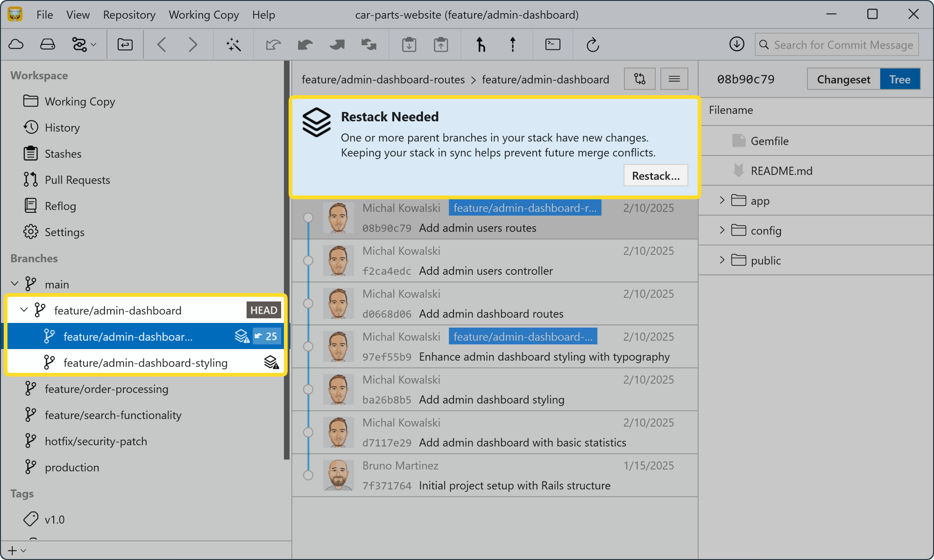Screen dimensions: 934x560
Task: Switch to the Tree view
Action: tap(900, 79)
